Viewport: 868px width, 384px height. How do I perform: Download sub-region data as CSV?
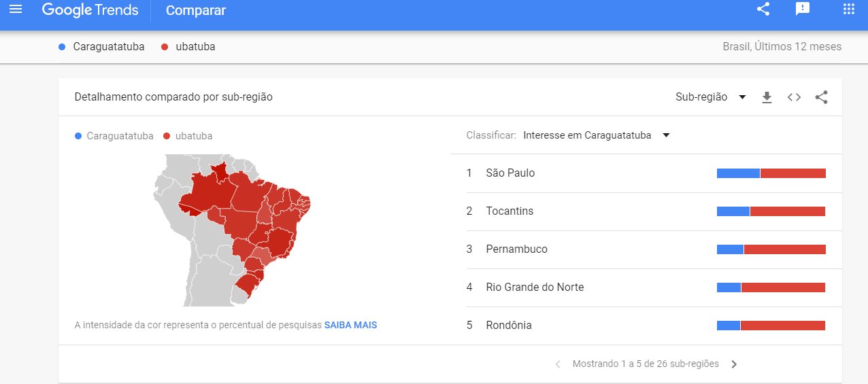point(767,97)
